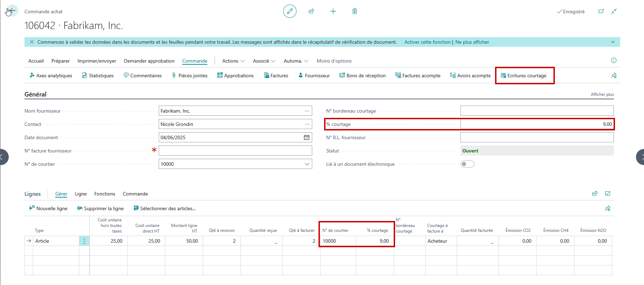The image size is (644, 285).
Task: Open Pièces jointes attachments
Action: point(189,76)
